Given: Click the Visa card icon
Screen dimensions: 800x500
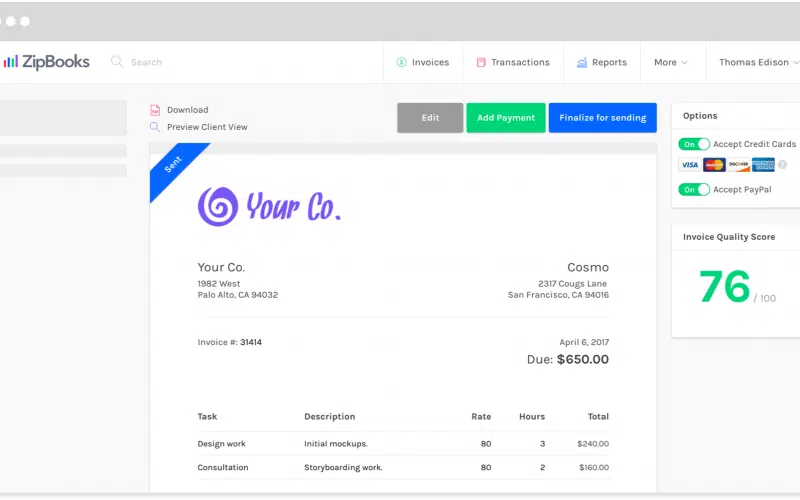Looking at the screenshot, I should pos(689,165).
